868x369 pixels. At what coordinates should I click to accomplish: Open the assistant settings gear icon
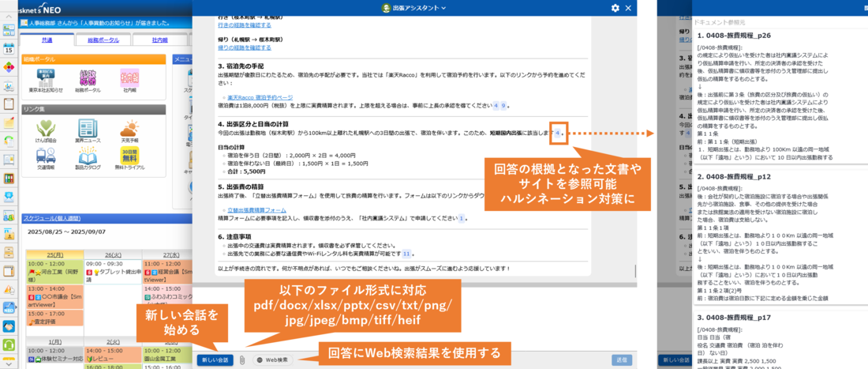coord(615,8)
